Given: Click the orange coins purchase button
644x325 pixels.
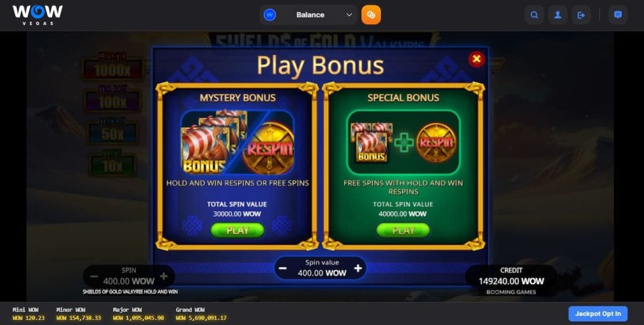Looking at the screenshot, I should [371, 15].
